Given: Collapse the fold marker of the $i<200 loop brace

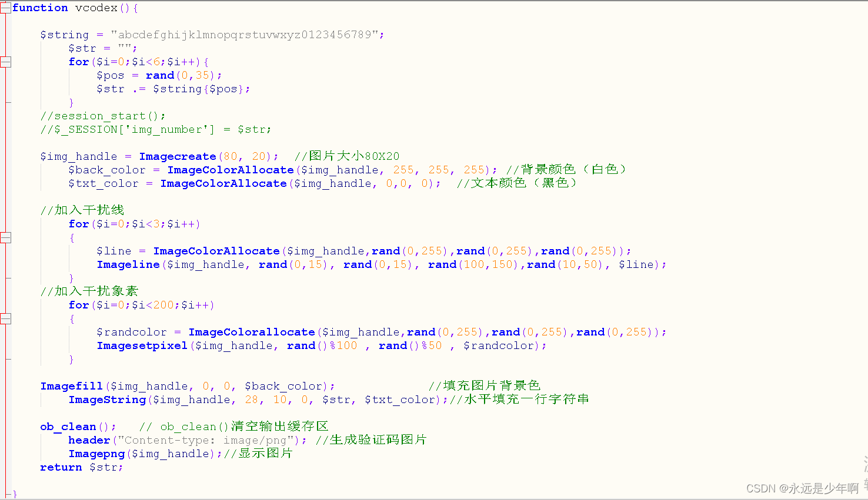Looking at the screenshot, I should [x=5, y=318].
